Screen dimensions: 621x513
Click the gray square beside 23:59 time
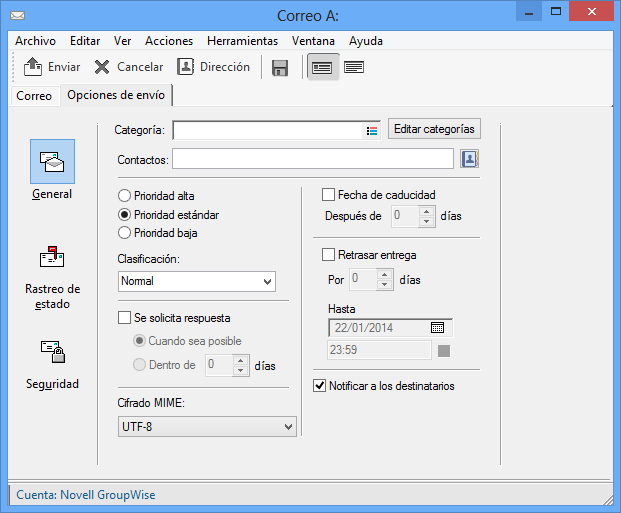444,351
